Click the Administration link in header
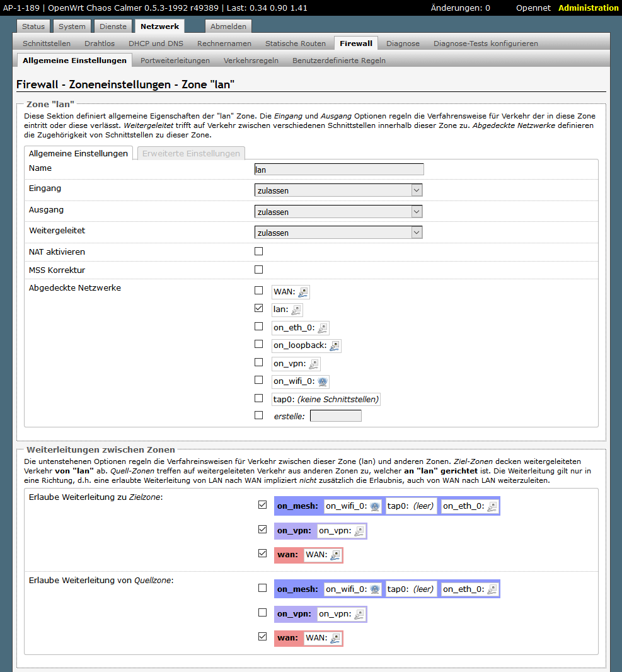The width and height of the screenshot is (622, 672). click(x=588, y=8)
